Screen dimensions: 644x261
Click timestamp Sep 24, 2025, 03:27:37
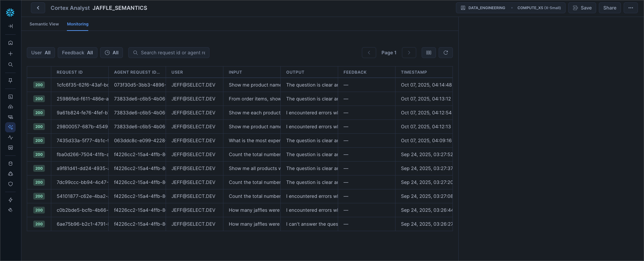point(427,168)
